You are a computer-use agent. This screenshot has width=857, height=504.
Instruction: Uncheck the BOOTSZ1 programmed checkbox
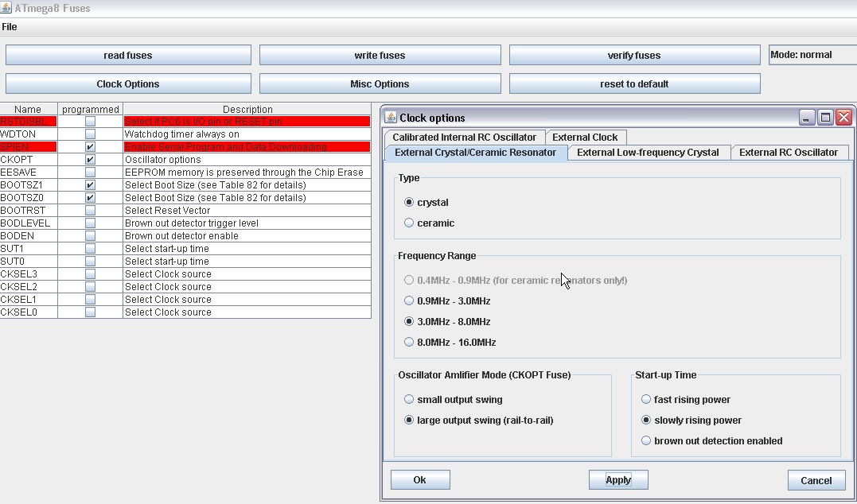pos(90,185)
